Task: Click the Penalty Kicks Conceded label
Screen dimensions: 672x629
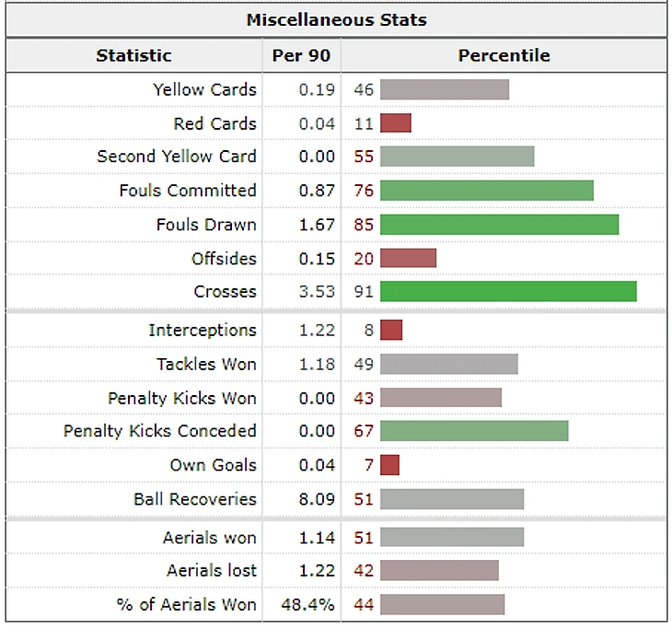Action: [x=160, y=431]
